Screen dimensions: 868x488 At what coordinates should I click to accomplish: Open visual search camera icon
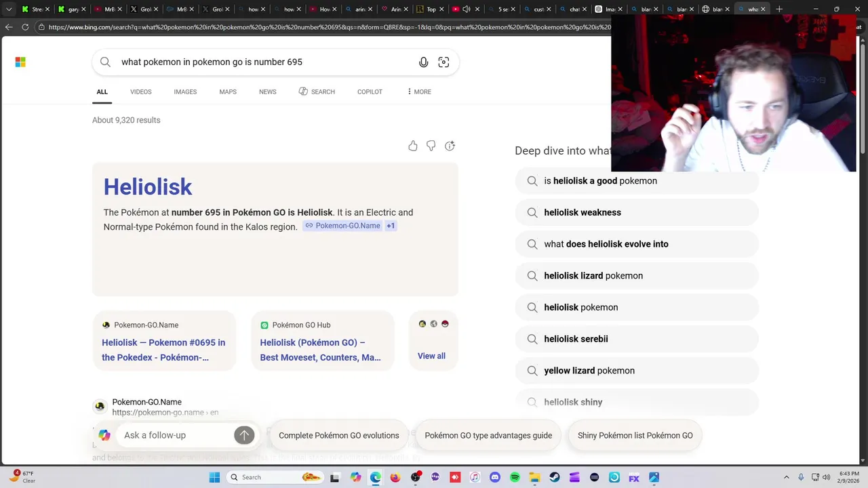coord(443,62)
